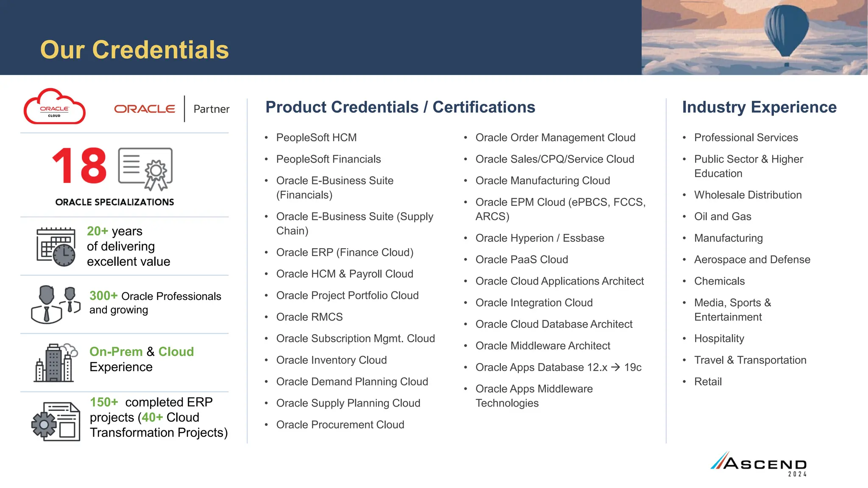Click Oracle Supply Planning Cloud item
The image size is (868, 488).
coord(348,403)
